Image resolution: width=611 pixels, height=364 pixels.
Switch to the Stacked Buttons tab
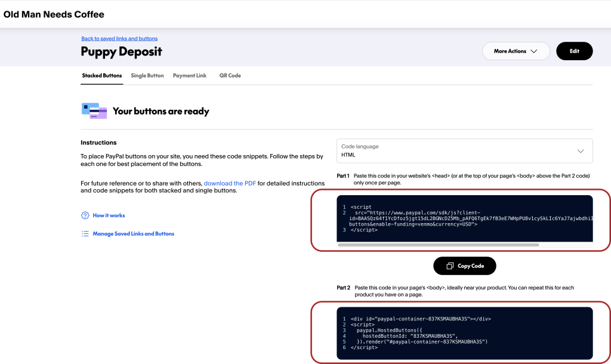pyautogui.click(x=101, y=76)
